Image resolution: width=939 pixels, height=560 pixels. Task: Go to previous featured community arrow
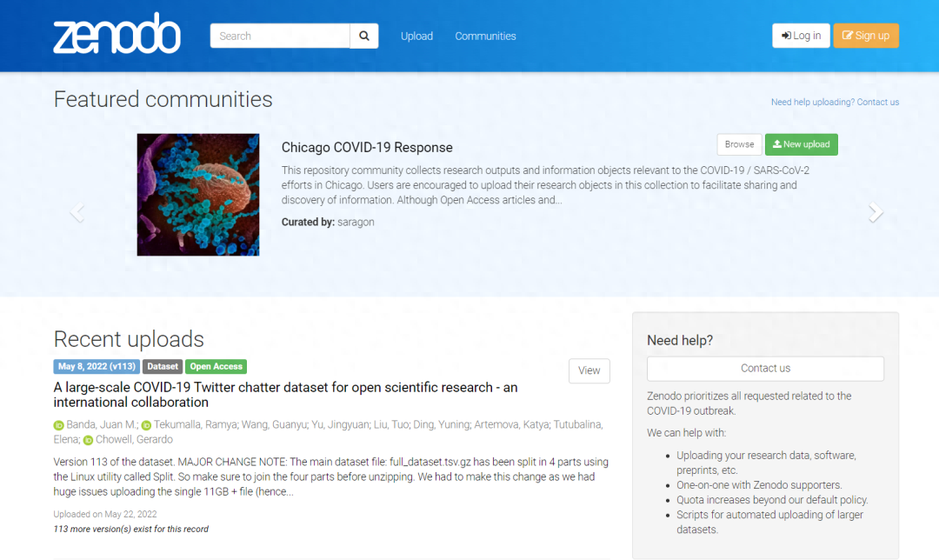pos(77,212)
